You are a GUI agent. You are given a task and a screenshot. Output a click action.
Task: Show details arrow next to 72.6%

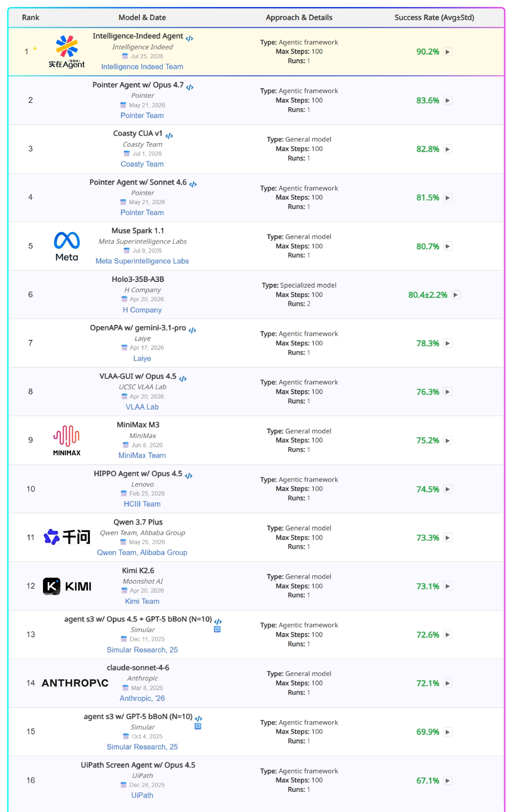coord(448,635)
